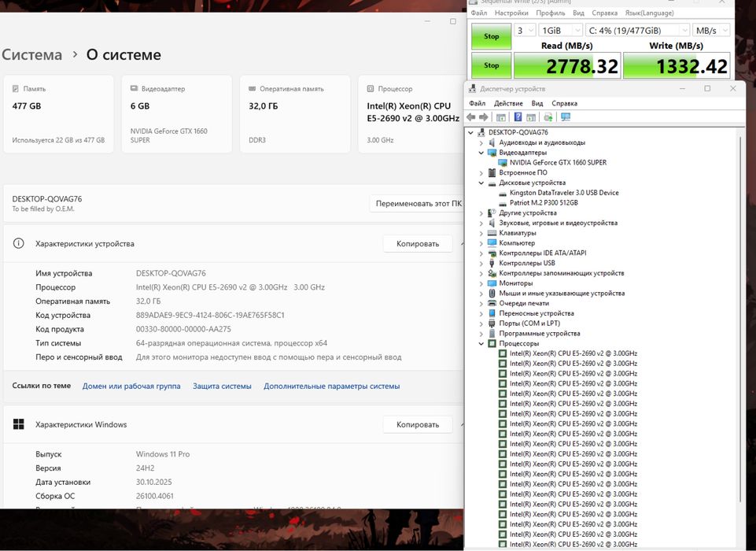Viewport: 756px width, 551px height.
Task: Expand the Контроллеры IDE ATA/ATAPI category
Action: tap(481, 253)
